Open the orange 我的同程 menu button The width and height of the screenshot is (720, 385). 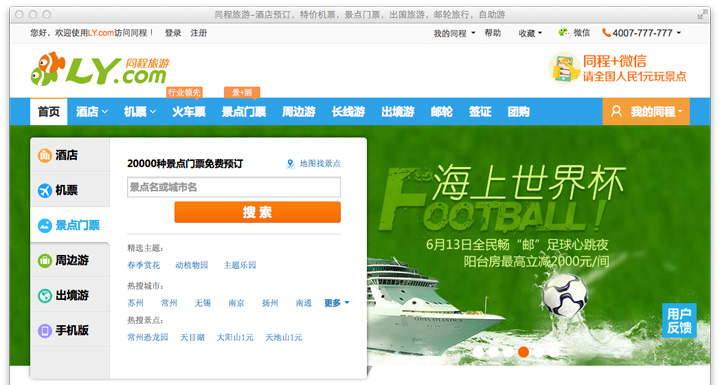(x=646, y=111)
